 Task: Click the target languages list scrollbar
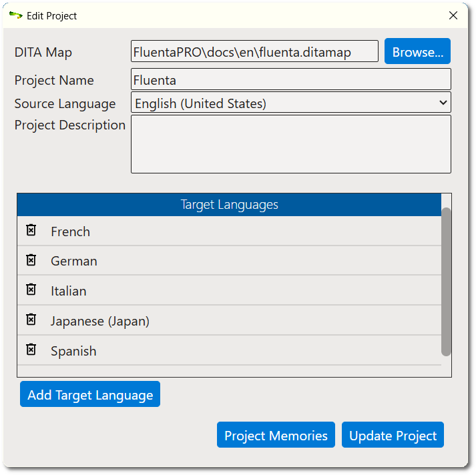click(446, 282)
